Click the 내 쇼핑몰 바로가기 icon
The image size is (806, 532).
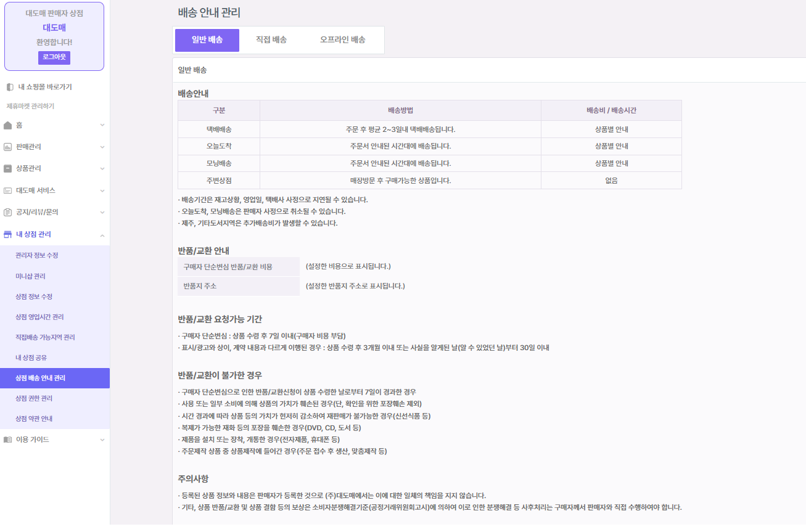[9, 87]
